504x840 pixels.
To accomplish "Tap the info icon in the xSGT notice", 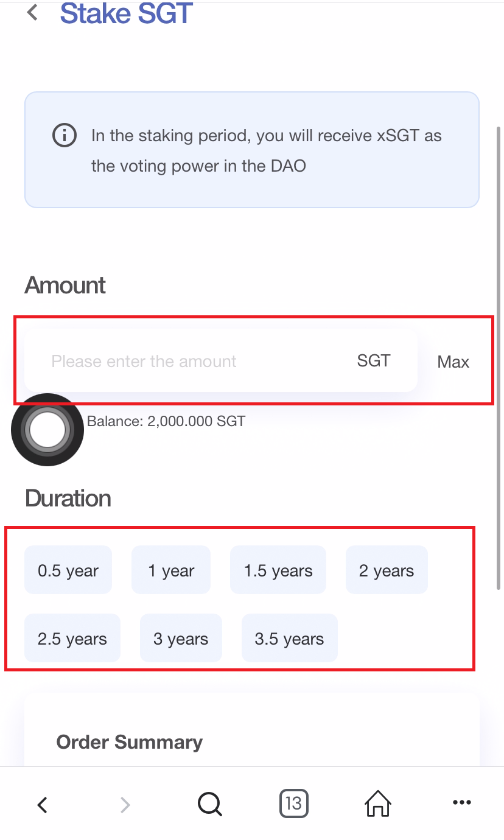I will pyautogui.click(x=65, y=135).
